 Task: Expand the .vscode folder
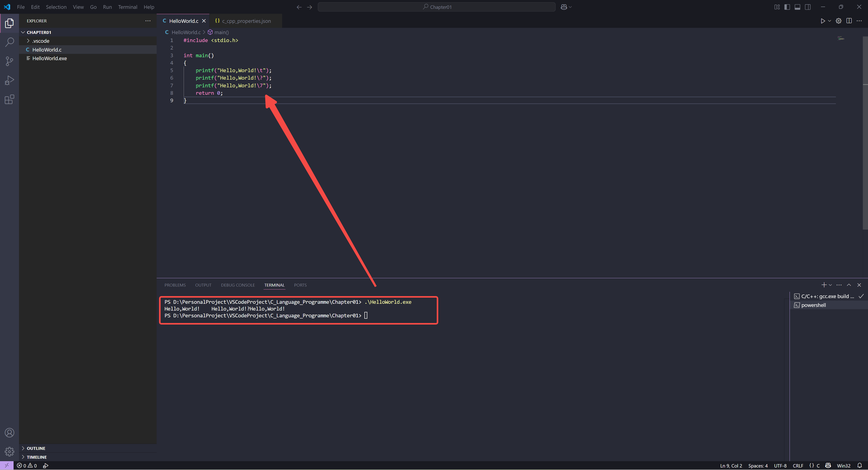40,41
